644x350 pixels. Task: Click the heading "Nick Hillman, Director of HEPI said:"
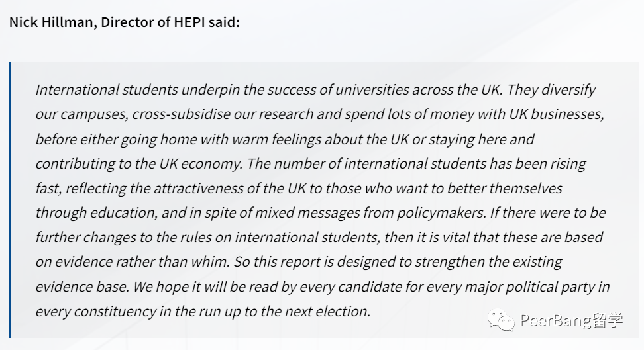125,22
